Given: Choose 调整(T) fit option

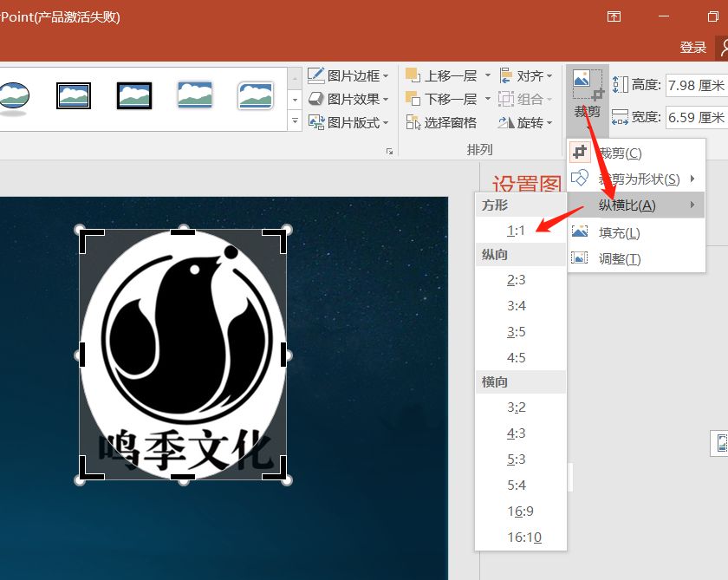Looking at the screenshot, I should [x=636, y=258].
